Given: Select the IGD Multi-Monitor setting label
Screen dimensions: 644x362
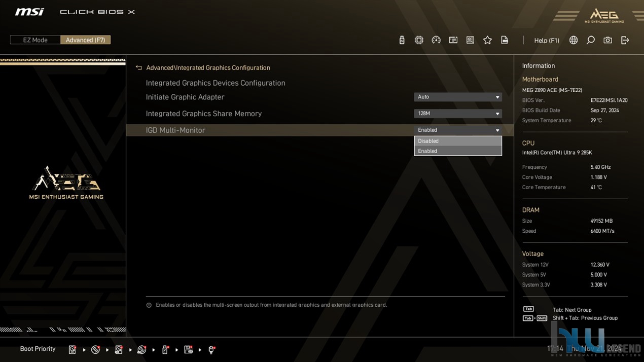Looking at the screenshot, I should (175, 130).
